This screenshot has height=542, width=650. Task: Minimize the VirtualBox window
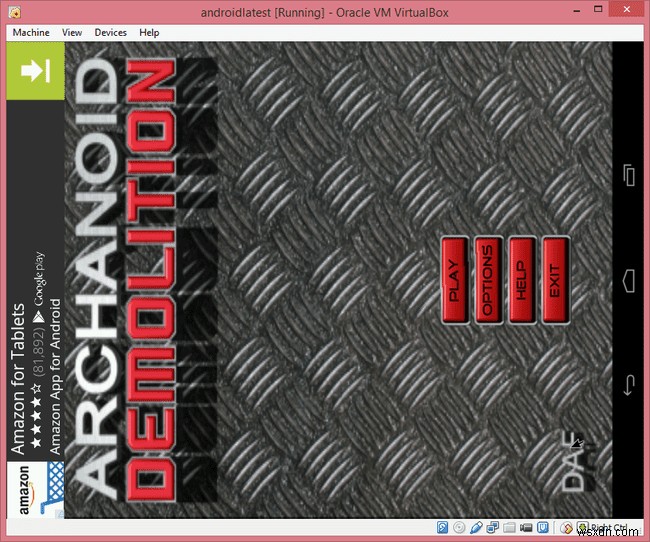coord(577,11)
